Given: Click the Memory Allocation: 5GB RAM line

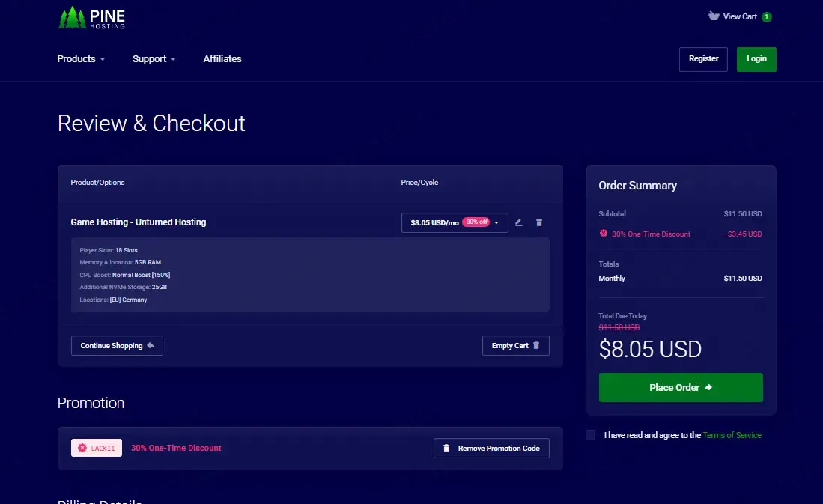Looking at the screenshot, I should (x=121, y=263).
